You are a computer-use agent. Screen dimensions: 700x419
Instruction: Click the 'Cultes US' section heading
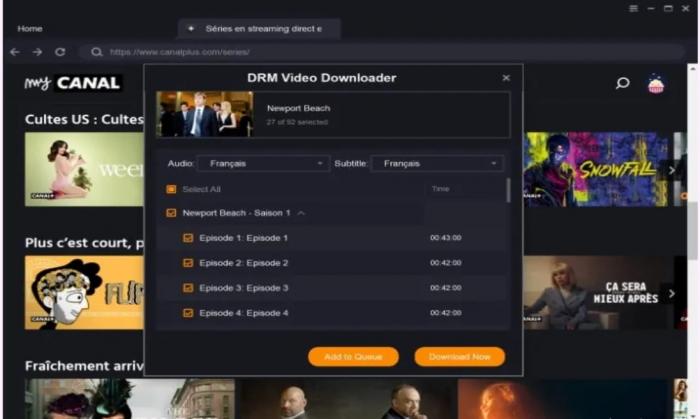tap(84, 119)
